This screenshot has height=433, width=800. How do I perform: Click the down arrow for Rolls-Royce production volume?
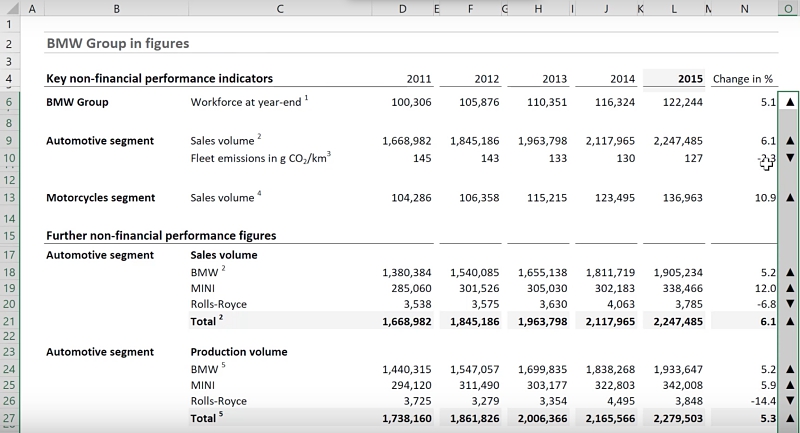click(790, 401)
